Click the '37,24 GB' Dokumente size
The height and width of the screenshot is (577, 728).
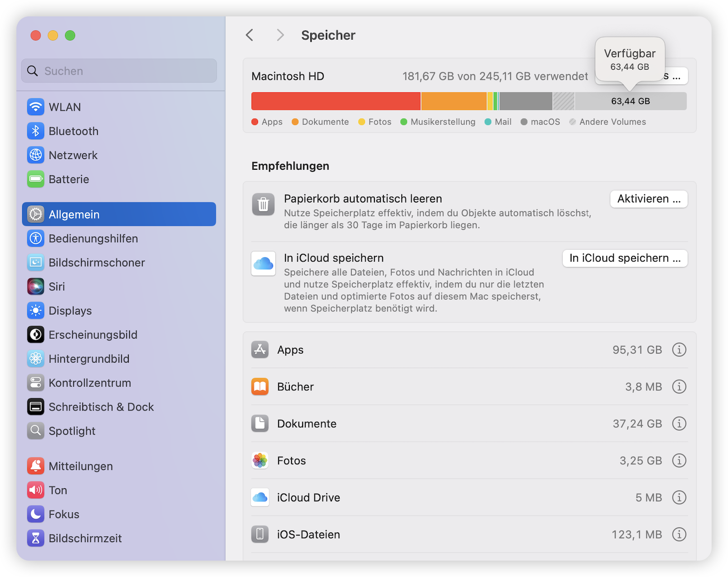click(637, 424)
